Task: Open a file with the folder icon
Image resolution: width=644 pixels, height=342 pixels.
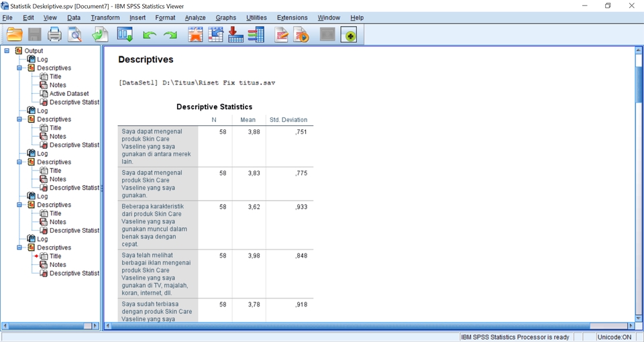Action: tap(14, 34)
